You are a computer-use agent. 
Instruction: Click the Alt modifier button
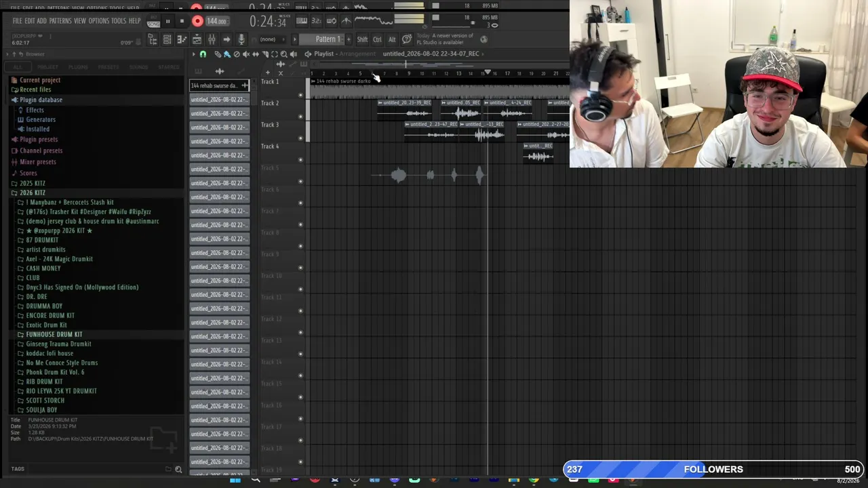pyautogui.click(x=392, y=39)
